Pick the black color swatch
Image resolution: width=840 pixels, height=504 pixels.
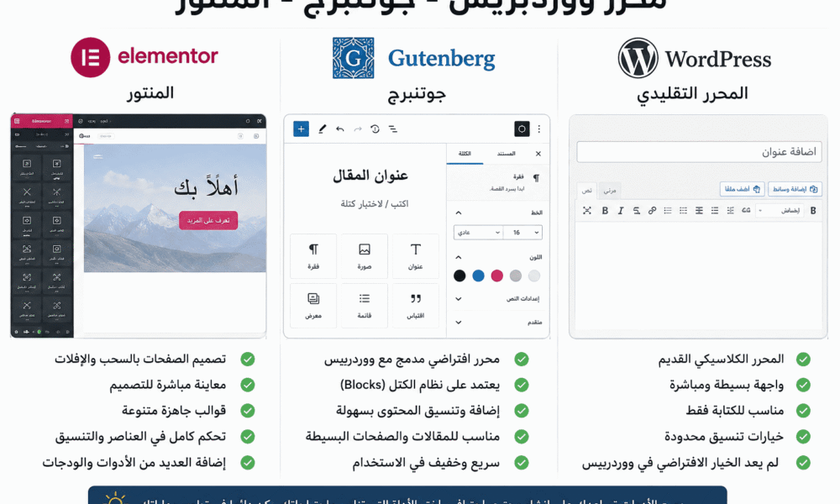(459, 276)
